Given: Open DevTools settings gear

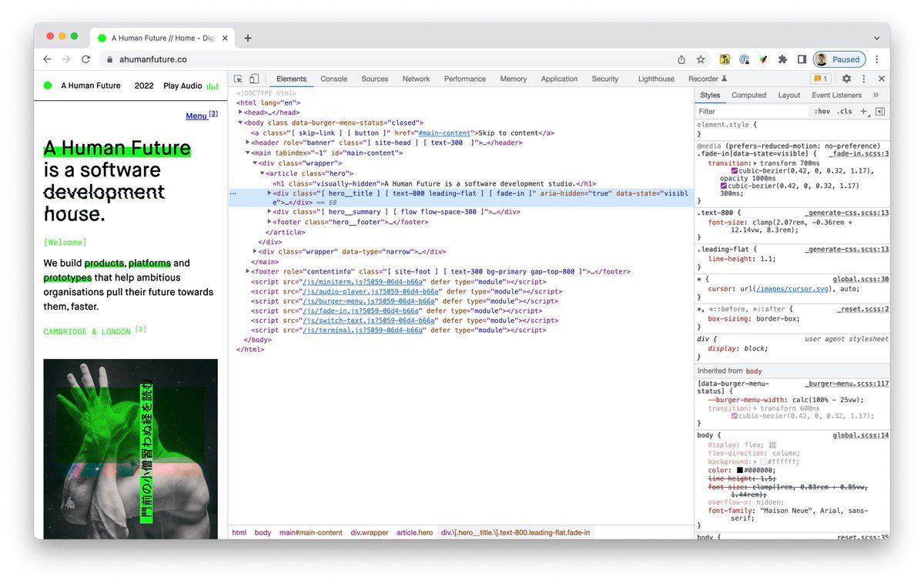Looking at the screenshot, I should tap(845, 79).
